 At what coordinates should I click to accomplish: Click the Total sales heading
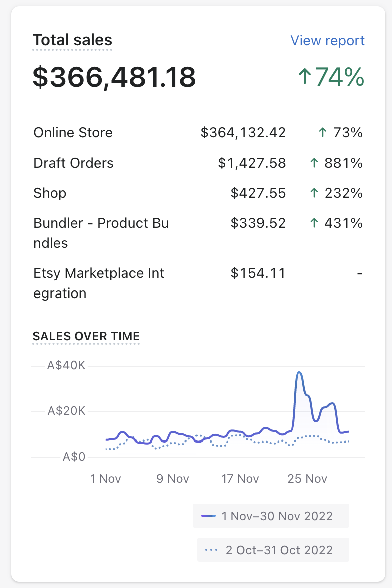72,40
